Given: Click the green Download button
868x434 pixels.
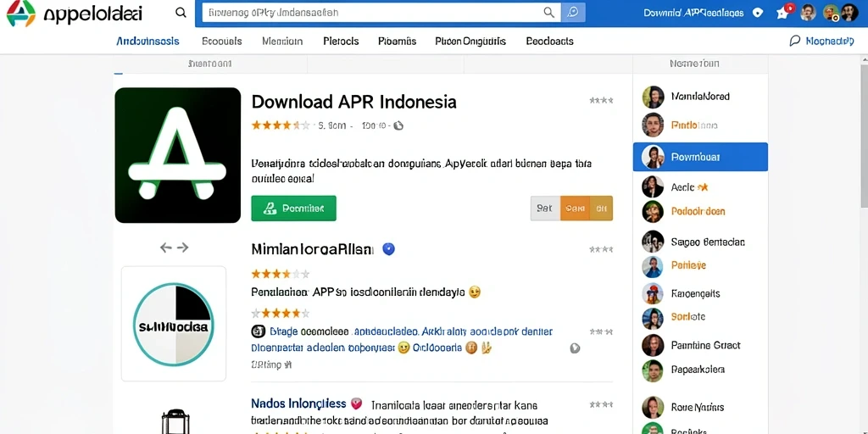Looking at the screenshot, I should point(293,209).
